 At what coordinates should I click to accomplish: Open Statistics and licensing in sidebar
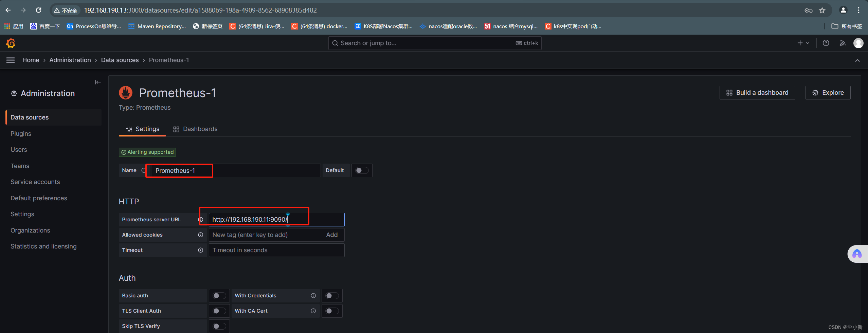(43, 246)
